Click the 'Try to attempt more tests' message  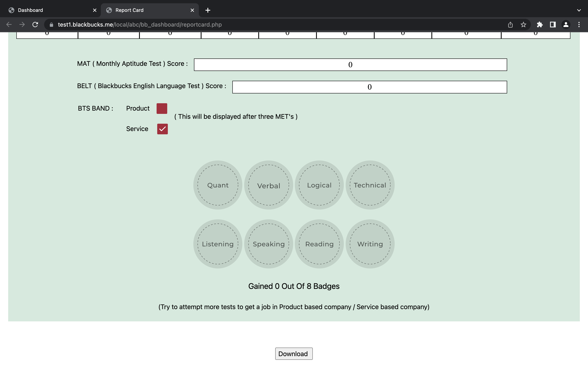(x=294, y=307)
